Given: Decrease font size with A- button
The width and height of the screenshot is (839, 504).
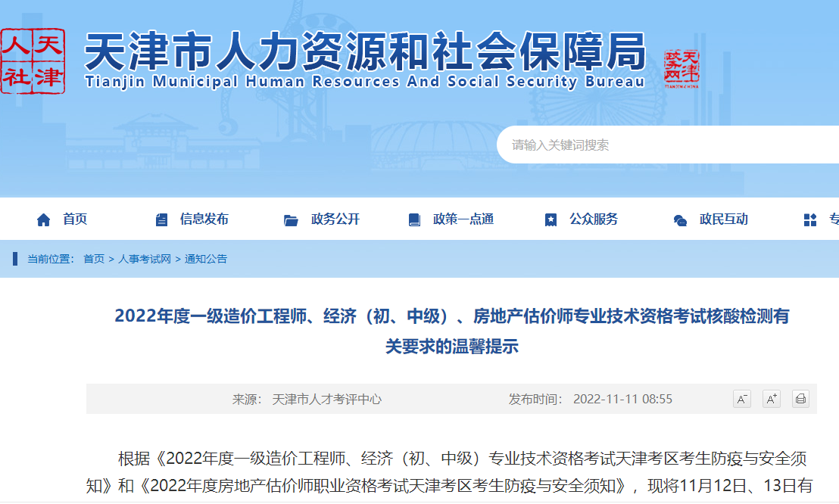Looking at the screenshot, I should coord(742,399).
